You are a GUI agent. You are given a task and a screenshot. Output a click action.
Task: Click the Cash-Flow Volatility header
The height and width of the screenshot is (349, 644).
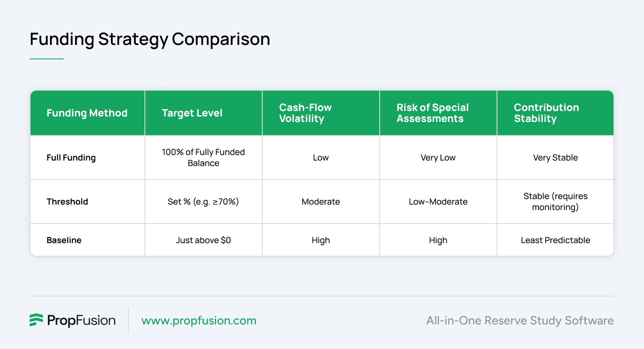click(x=305, y=113)
